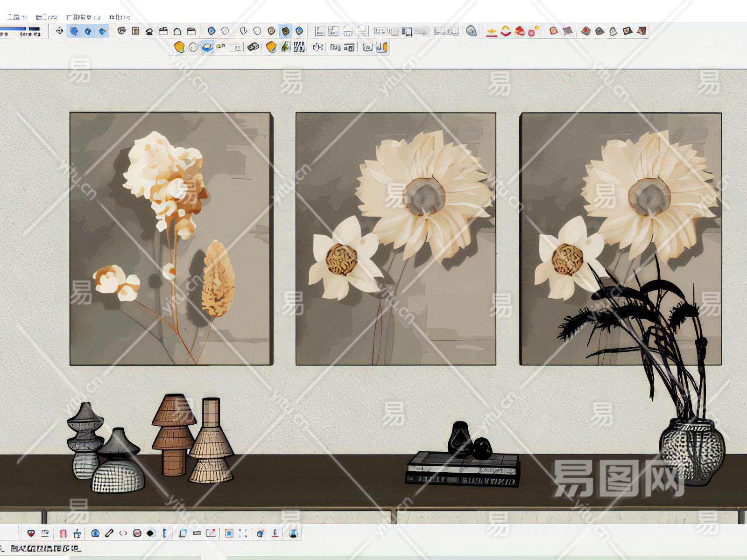The width and height of the screenshot is (747, 560).
Task: Click the house-shaped Back view icon
Action: tap(177, 31)
